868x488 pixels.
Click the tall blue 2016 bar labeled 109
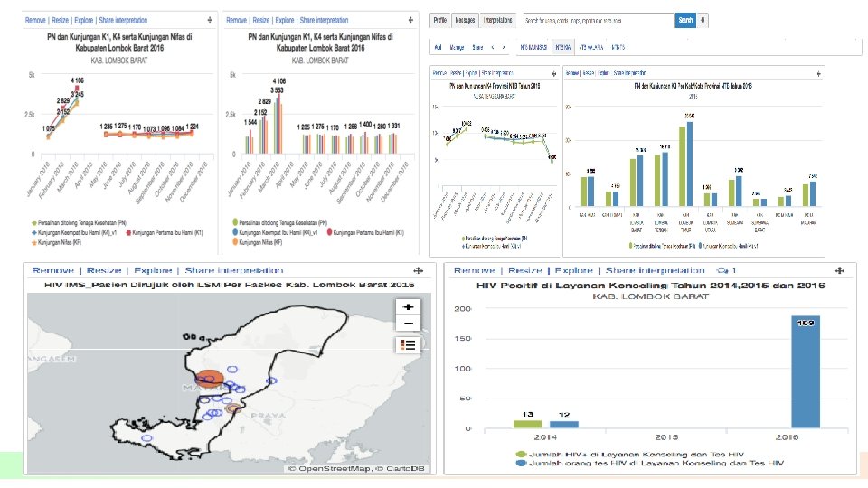806,371
